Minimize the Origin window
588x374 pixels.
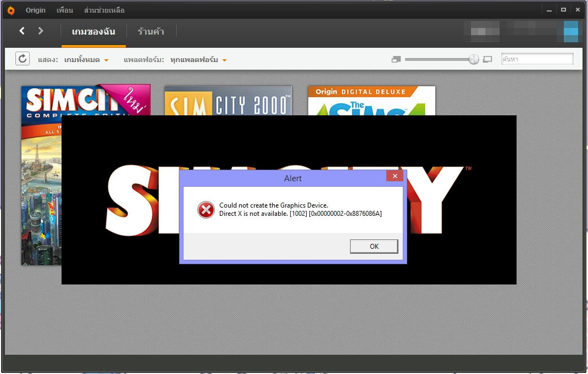point(549,10)
